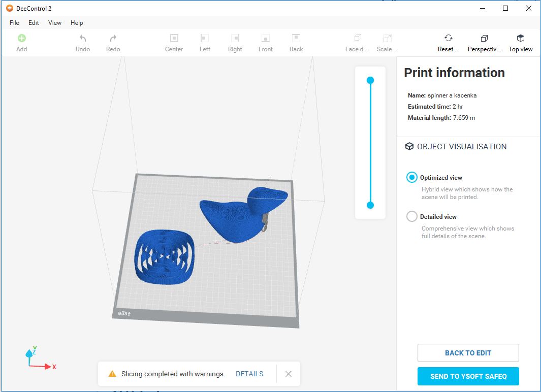Activate the Top view icon
Viewport: 541px width, 392px height.
[520, 38]
